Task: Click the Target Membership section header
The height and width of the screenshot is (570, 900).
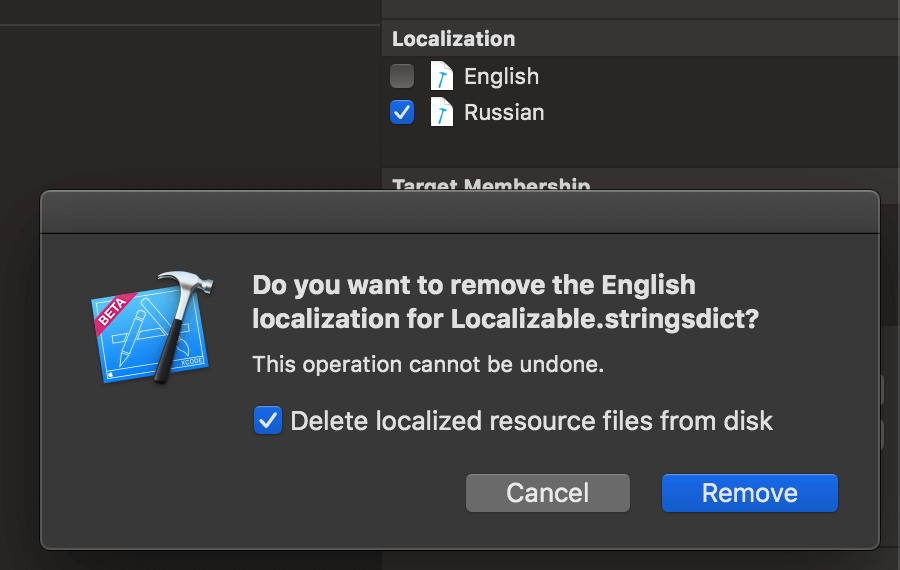Action: tap(490, 184)
